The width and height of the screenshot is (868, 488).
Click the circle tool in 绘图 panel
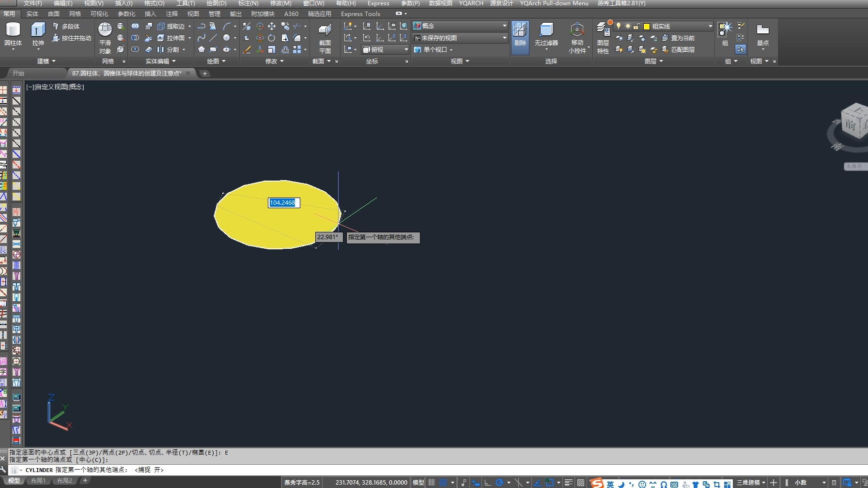tap(226, 38)
